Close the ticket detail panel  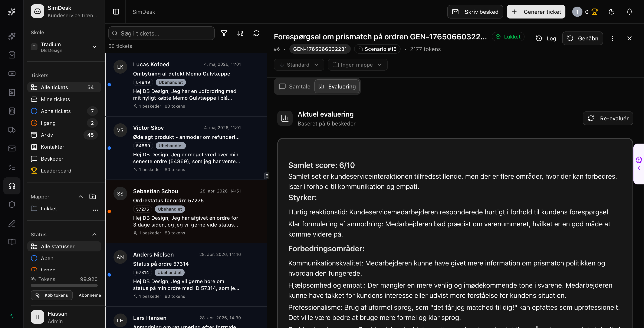click(x=629, y=38)
